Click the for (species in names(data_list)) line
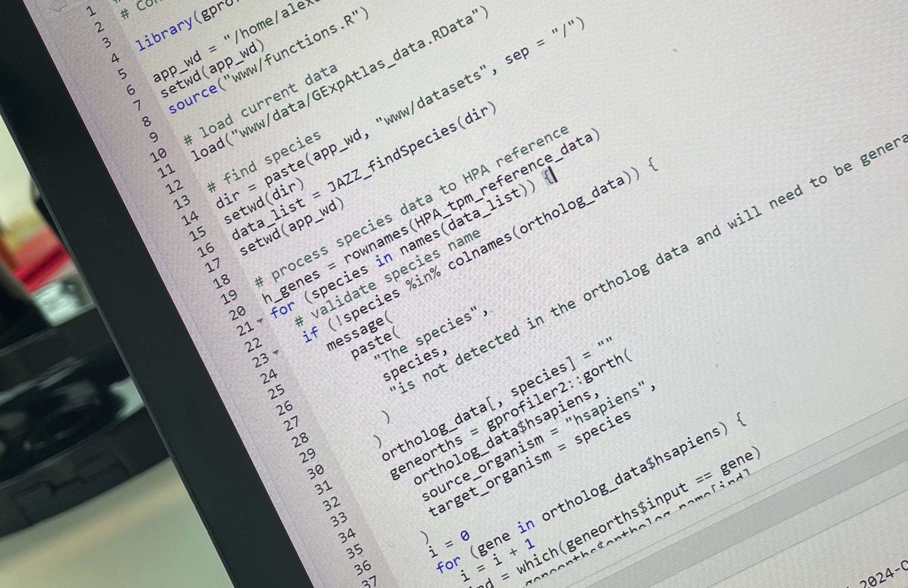This screenshot has width=908, height=588. coord(414,244)
